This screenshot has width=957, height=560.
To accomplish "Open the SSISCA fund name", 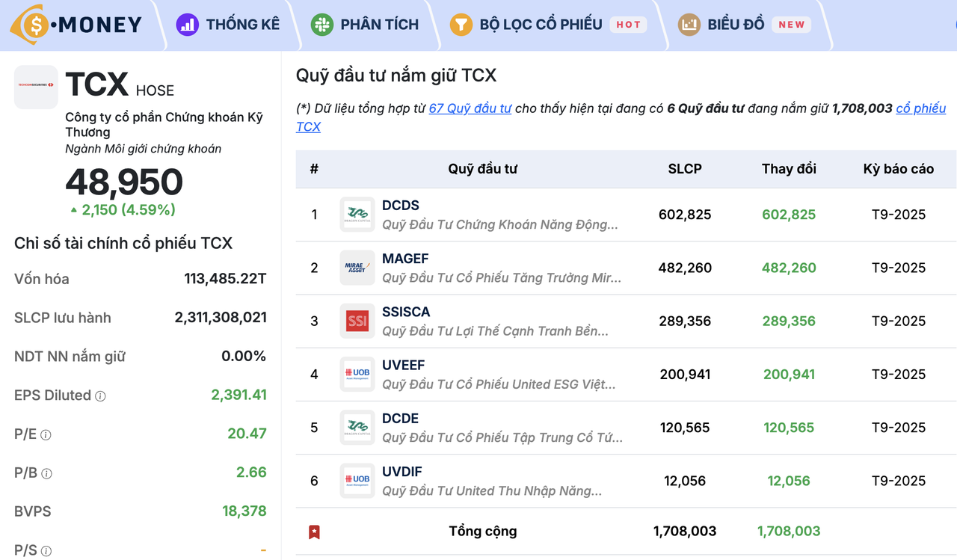I will [406, 312].
